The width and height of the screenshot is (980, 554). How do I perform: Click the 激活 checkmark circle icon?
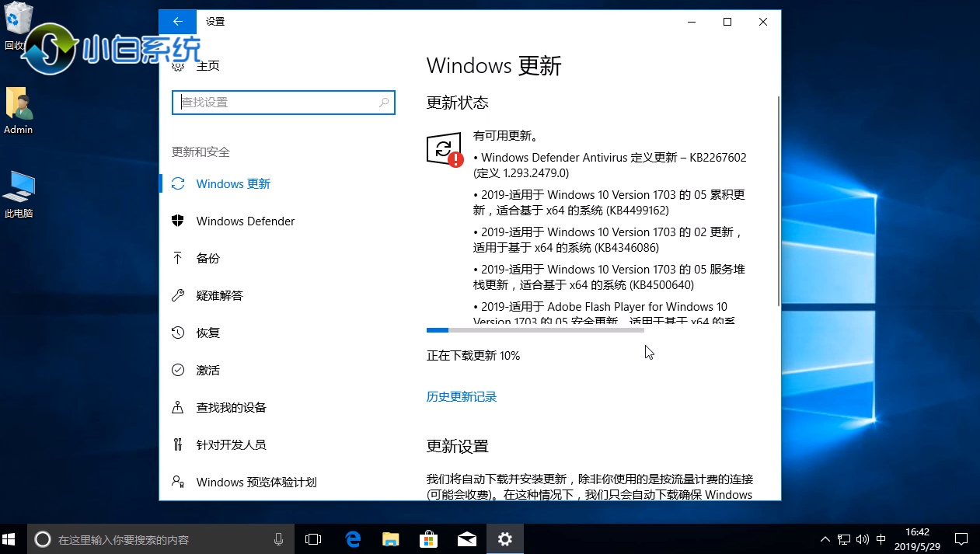178,371
